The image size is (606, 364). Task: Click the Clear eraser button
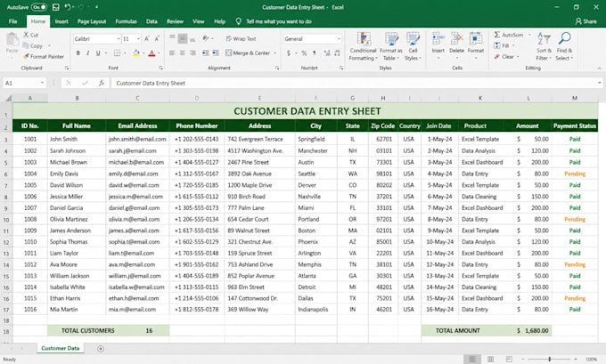click(x=506, y=56)
